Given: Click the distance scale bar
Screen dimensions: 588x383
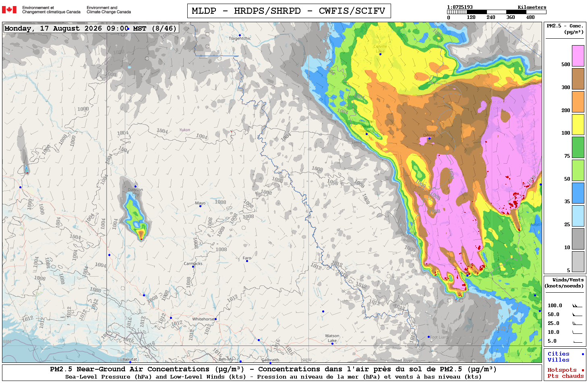Looking at the screenshot, I should coord(497,12).
